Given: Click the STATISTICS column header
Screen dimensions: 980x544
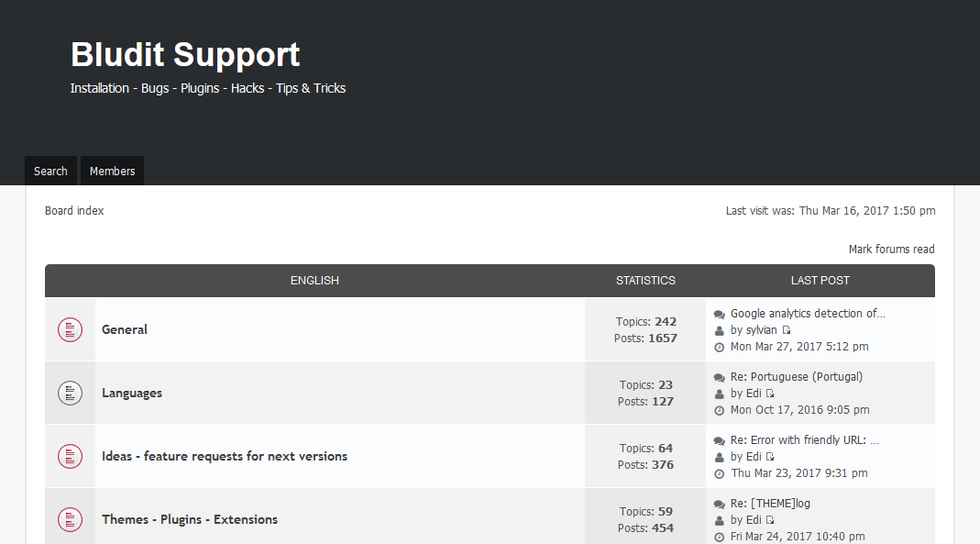Looking at the screenshot, I should tap(645, 280).
